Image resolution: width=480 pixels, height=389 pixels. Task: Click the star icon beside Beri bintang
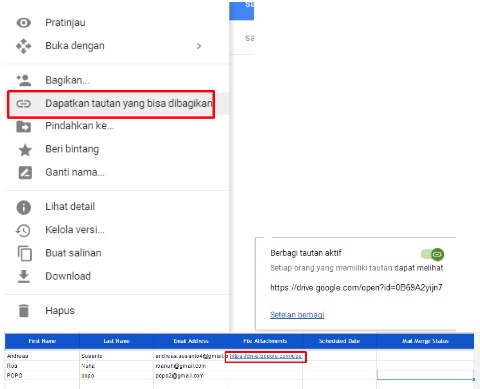tap(25, 150)
